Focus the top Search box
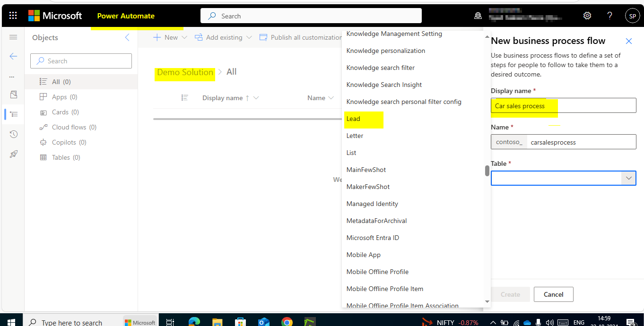 pos(311,16)
